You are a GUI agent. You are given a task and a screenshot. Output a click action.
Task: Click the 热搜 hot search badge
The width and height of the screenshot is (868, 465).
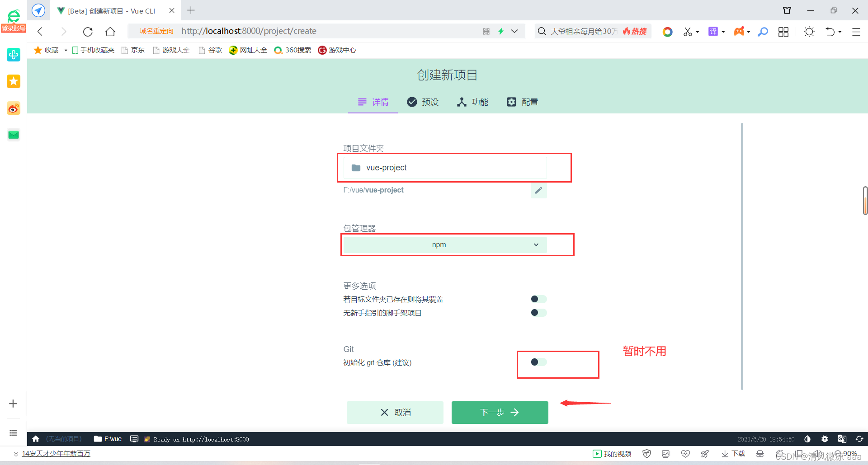point(635,31)
